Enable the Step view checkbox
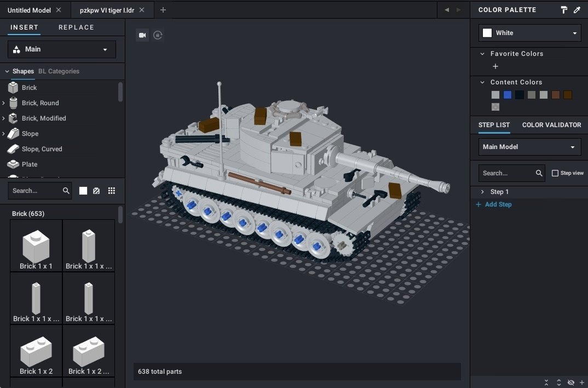This screenshot has height=388, width=588. [x=555, y=173]
